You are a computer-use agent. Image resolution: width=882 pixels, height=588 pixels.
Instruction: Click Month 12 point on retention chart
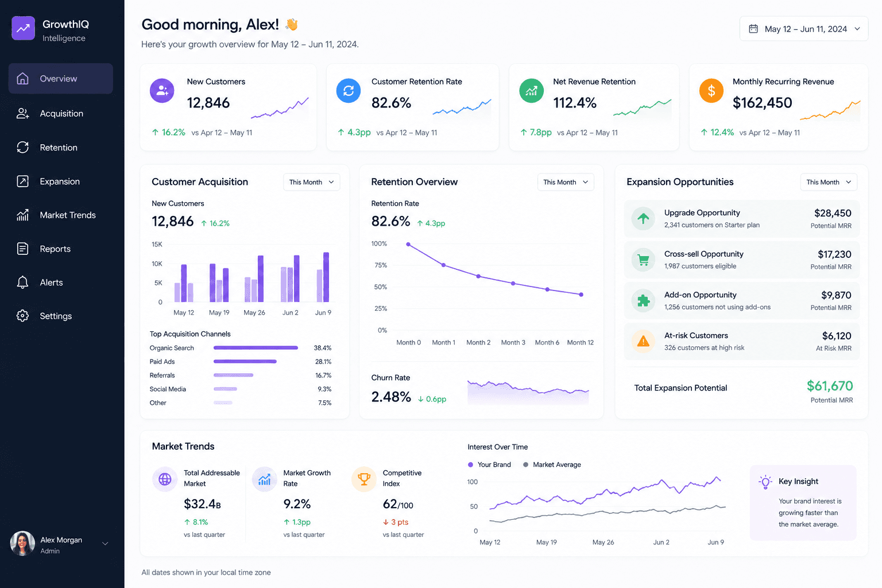click(x=581, y=295)
